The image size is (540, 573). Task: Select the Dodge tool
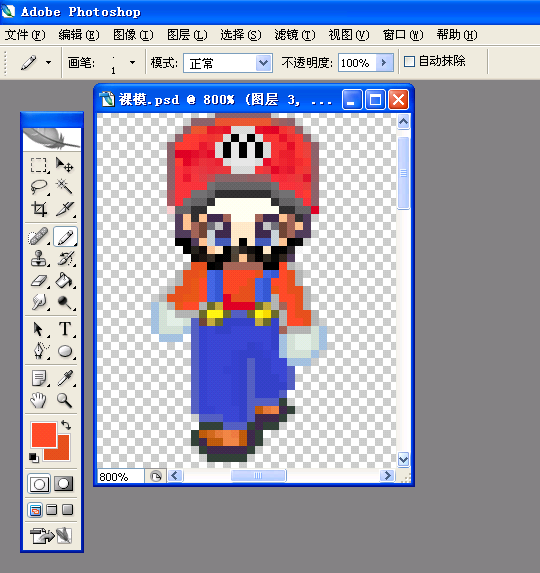coord(65,303)
